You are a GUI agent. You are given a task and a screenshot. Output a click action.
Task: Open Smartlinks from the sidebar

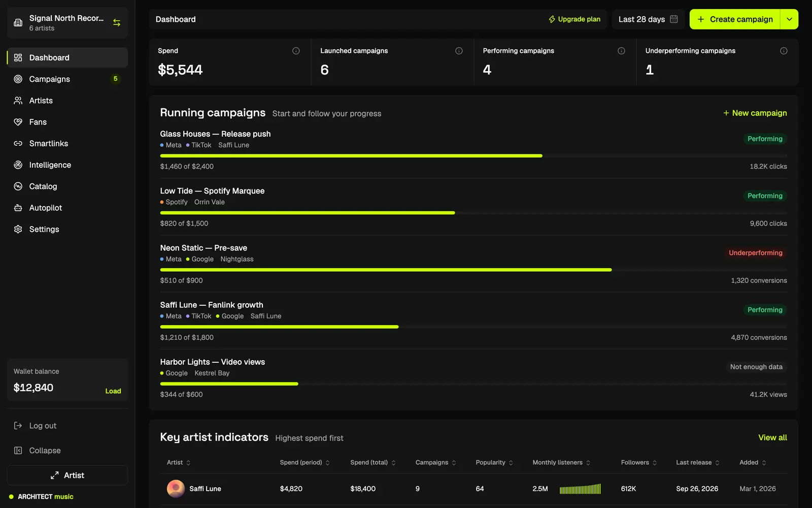(x=67, y=144)
